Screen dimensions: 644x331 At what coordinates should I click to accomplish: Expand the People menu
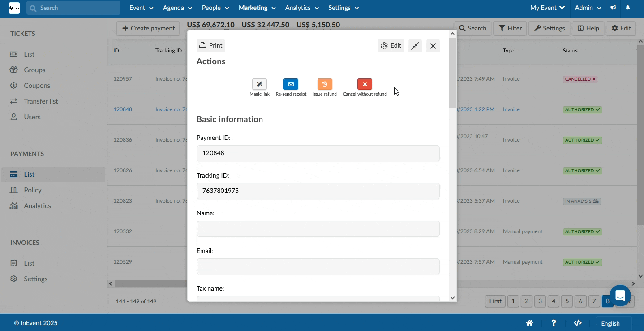[x=215, y=8]
